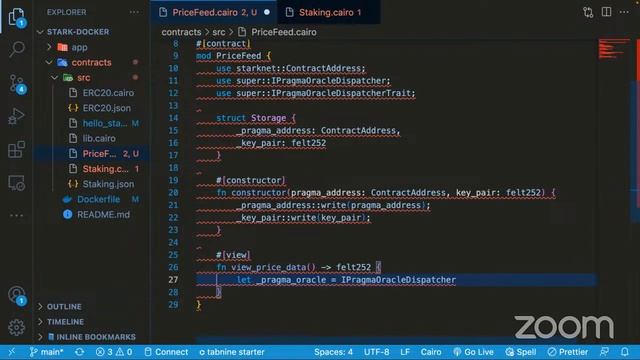Screen dimensions: 640x360
Task: Open feedback icon in status bar
Action: (x=604, y=352)
